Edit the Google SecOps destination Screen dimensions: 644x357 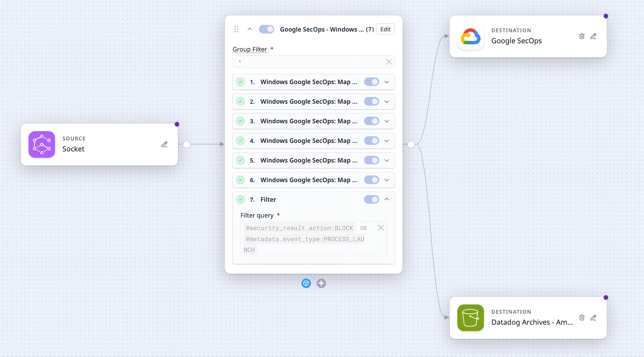593,36
